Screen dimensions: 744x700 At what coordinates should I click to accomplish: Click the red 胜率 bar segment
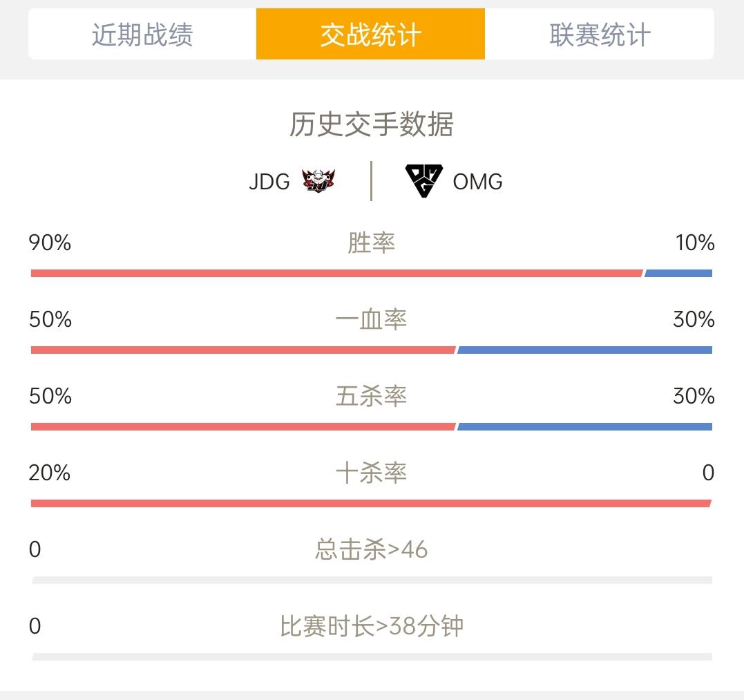pos(337,274)
